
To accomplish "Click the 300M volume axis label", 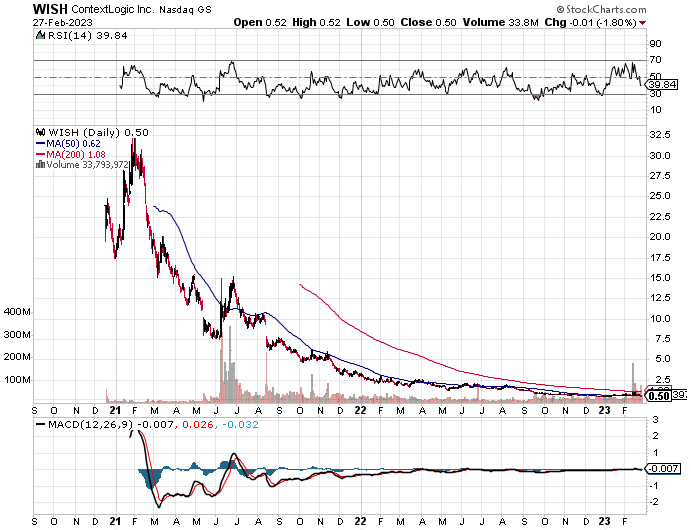I will [17, 335].
